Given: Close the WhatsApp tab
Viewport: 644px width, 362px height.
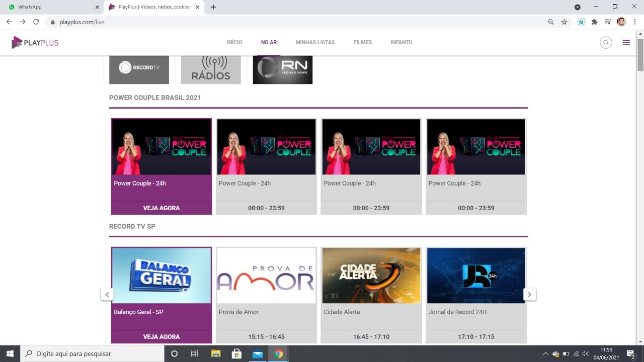Looking at the screenshot, I should click(x=97, y=7).
